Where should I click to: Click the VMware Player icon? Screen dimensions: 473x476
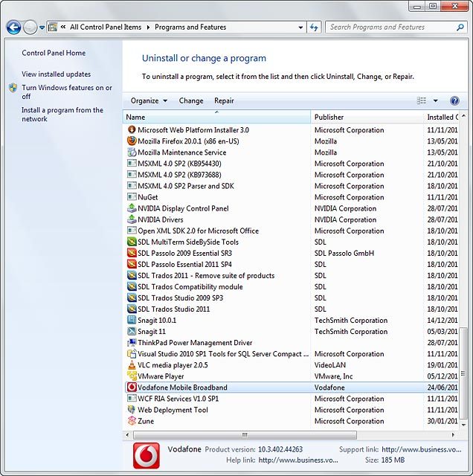[132, 376]
